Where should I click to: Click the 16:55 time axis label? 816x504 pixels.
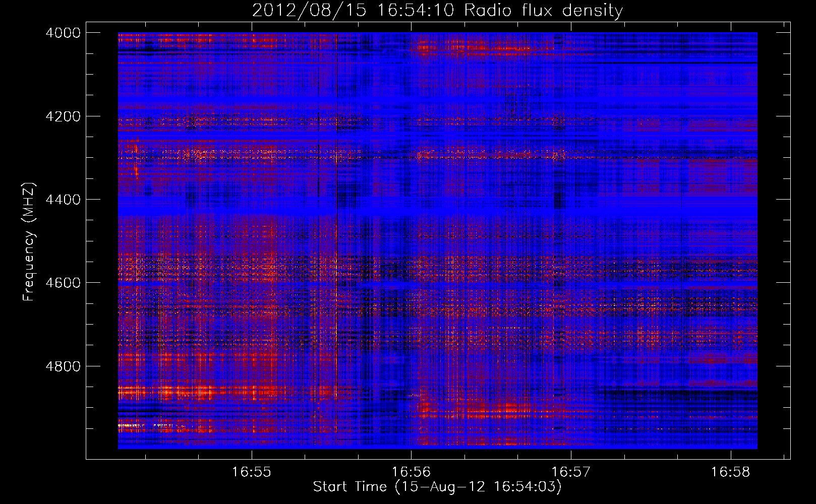251,472
